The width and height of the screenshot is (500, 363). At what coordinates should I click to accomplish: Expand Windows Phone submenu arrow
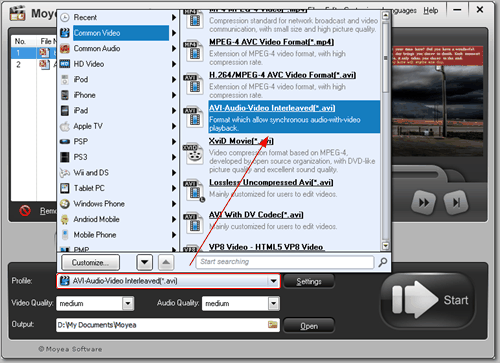click(x=174, y=204)
